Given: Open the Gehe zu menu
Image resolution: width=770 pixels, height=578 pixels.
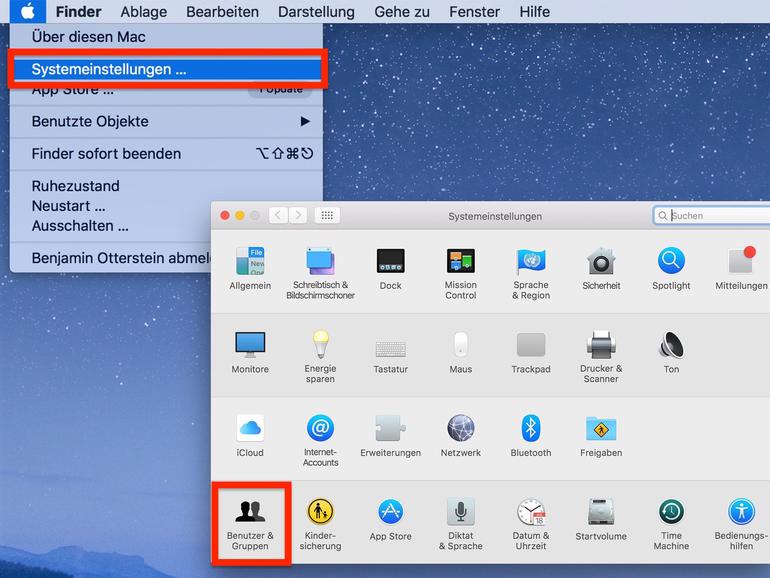Looking at the screenshot, I should pyautogui.click(x=402, y=11).
